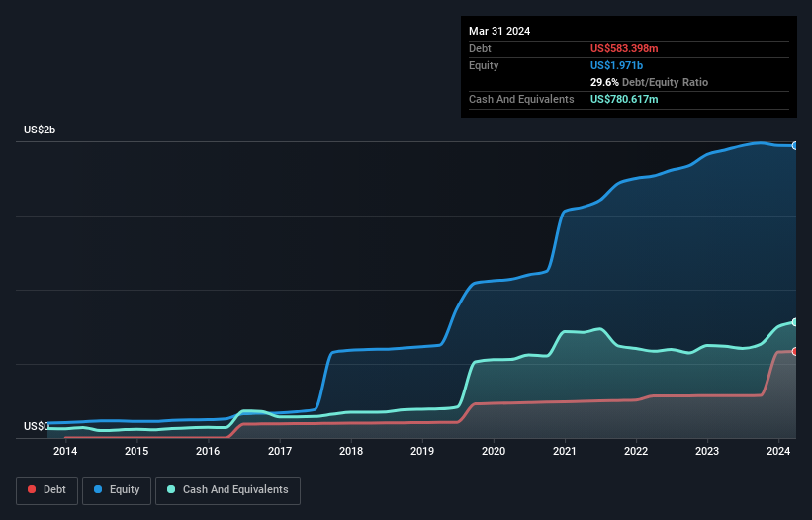Click the 2021 x-axis label
This screenshot has width=812, height=520.
565,451
